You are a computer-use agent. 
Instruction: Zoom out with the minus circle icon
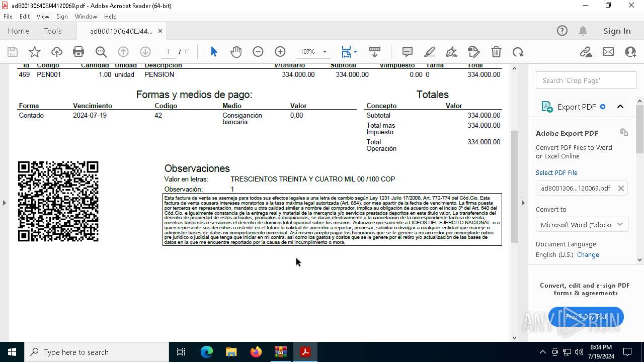click(x=258, y=52)
